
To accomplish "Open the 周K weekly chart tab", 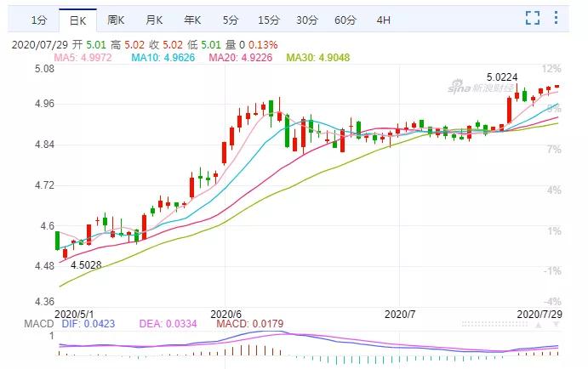I will pyautogui.click(x=116, y=20).
